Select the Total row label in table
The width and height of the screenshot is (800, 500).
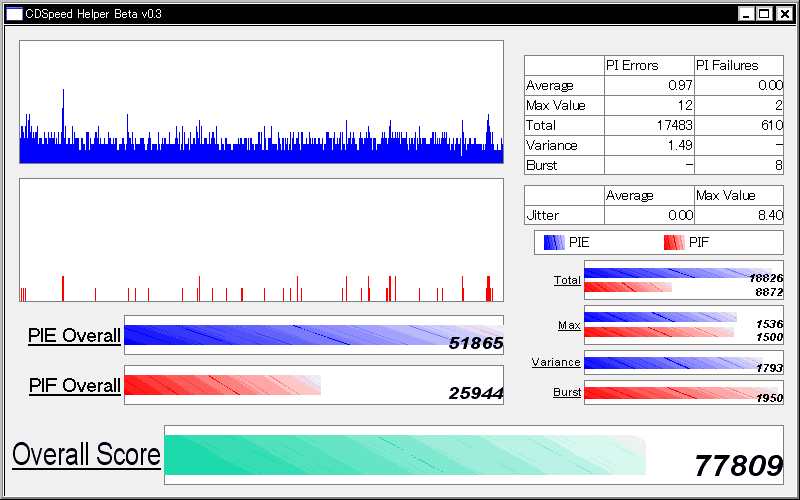(564, 125)
